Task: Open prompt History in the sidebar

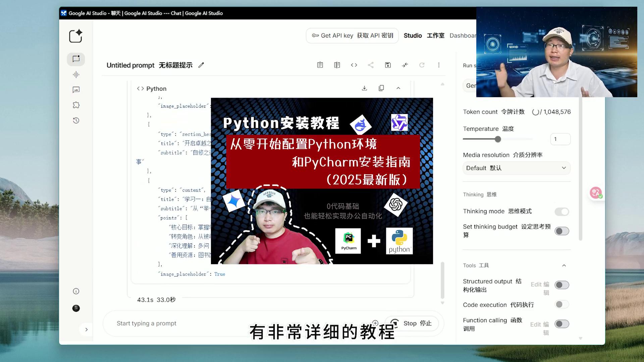Action: pos(75,120)
